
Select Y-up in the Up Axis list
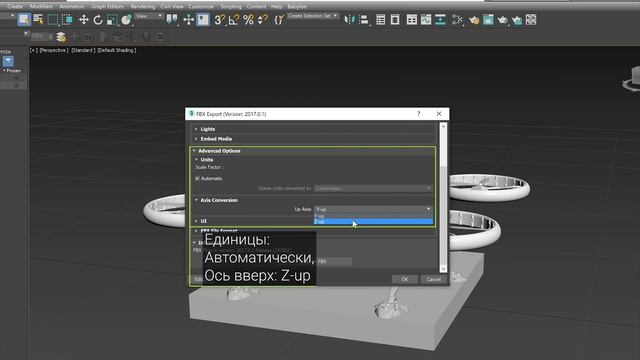(x=373, y=216)
